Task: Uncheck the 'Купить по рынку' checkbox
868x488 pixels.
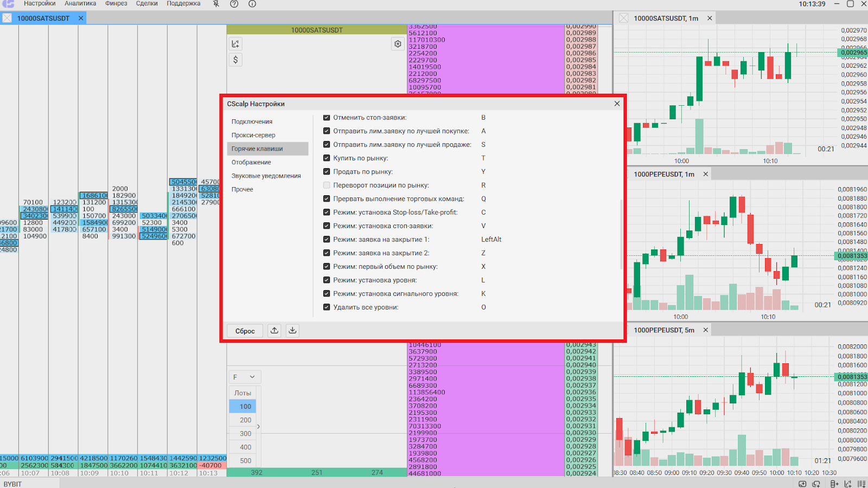Action: [x=327, y=158]
